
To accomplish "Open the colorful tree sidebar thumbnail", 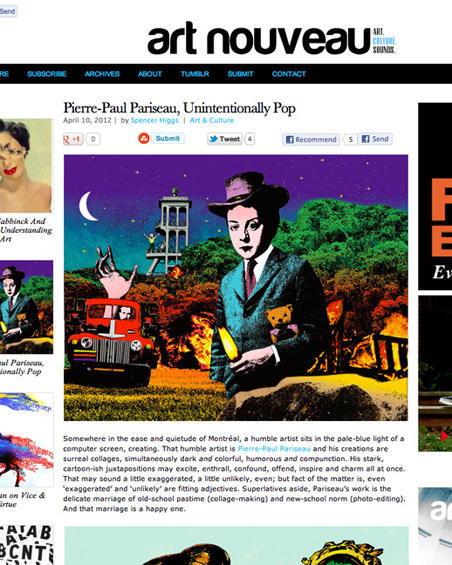I will [x=27, y=440].
